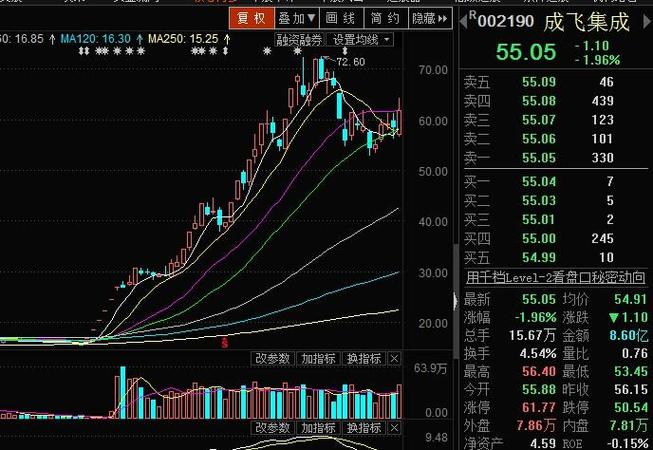653x450 pixels.
Task: Click the 卖一 price 55.05 row
Action: pyautogui.click(x=555, y=158)
